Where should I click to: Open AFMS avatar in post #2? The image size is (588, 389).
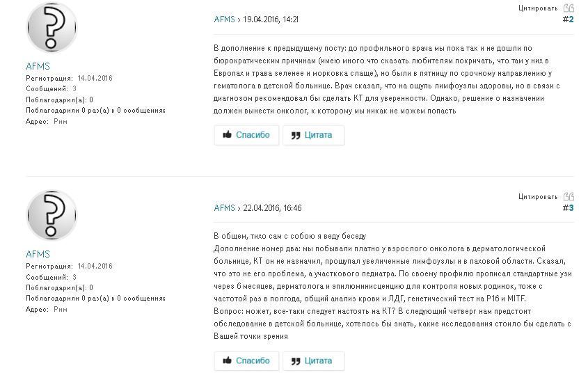(x=51, y=27)
